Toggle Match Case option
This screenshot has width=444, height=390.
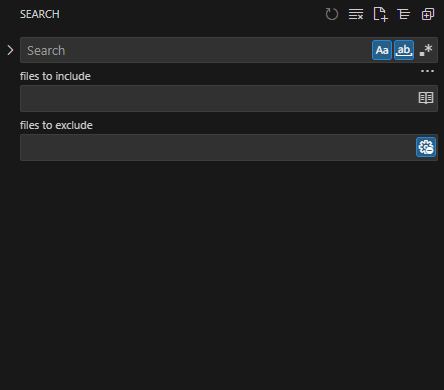(382, 50)
